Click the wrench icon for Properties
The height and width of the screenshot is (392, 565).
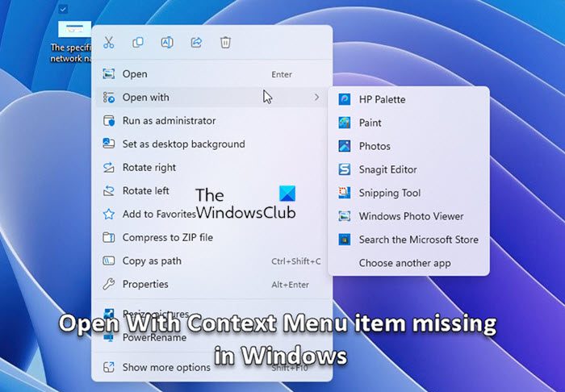109,284
